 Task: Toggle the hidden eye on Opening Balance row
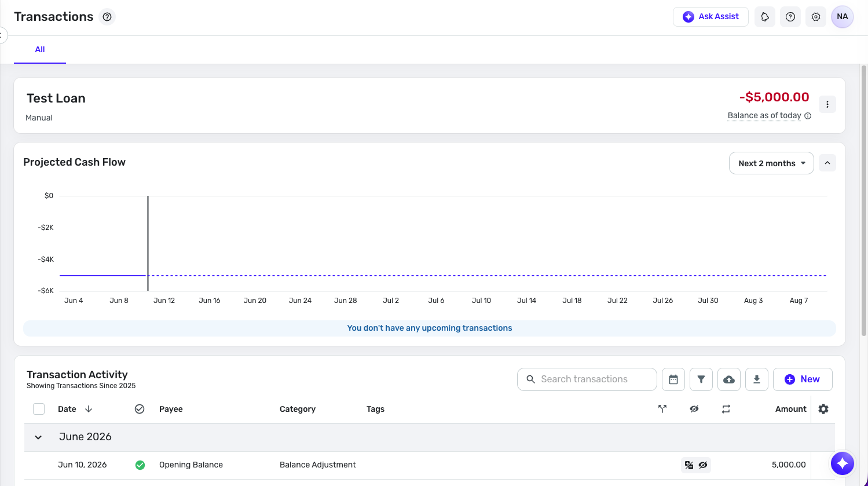pyautogui.click(x=703, y=465)
